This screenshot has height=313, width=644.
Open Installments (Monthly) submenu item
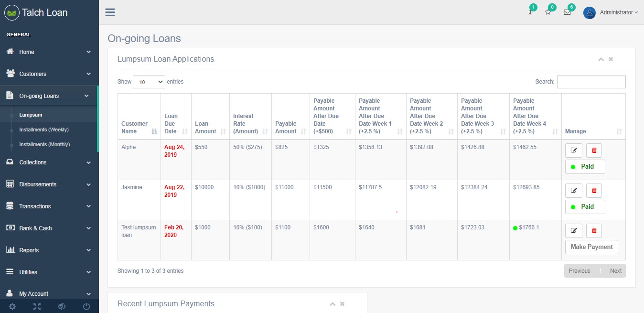coord(44,144)
